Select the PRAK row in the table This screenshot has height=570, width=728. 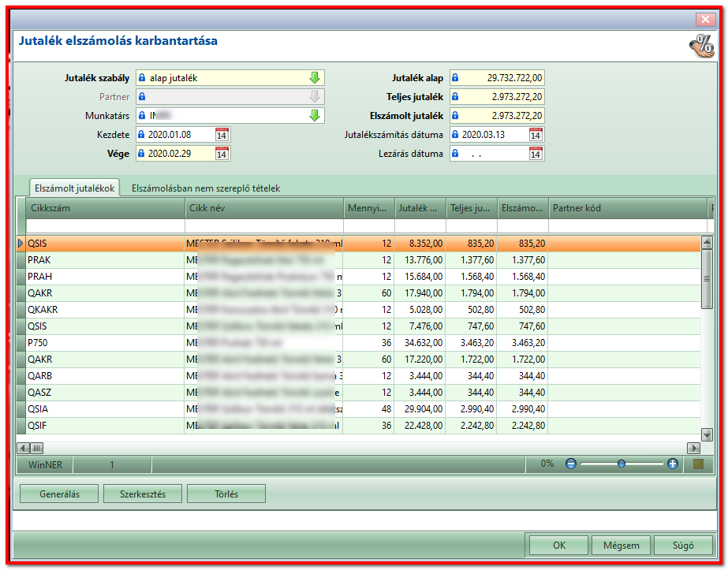(x=358, y=260)
